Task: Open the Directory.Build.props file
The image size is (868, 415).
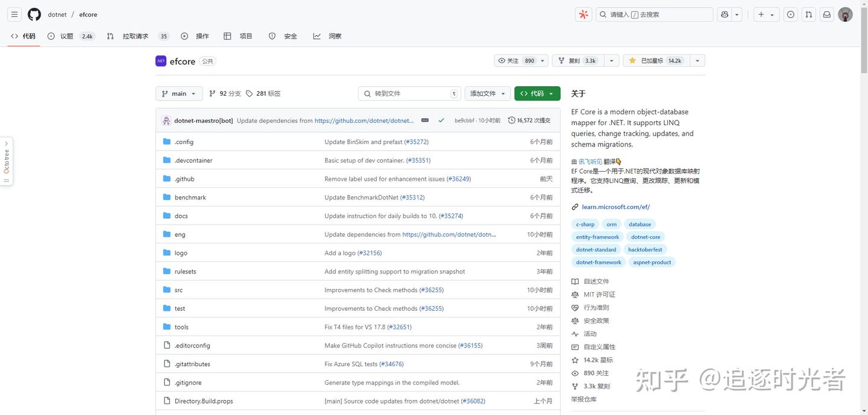Action: 204,401
